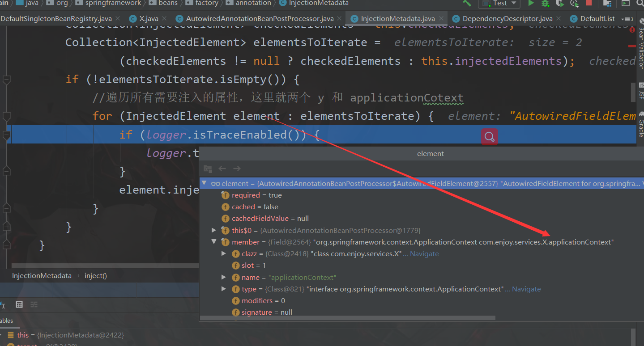Close AutowiredAnnotationBeanPostProcessor.java tab
Screen dimensions: 644x346
coord(340,19)
